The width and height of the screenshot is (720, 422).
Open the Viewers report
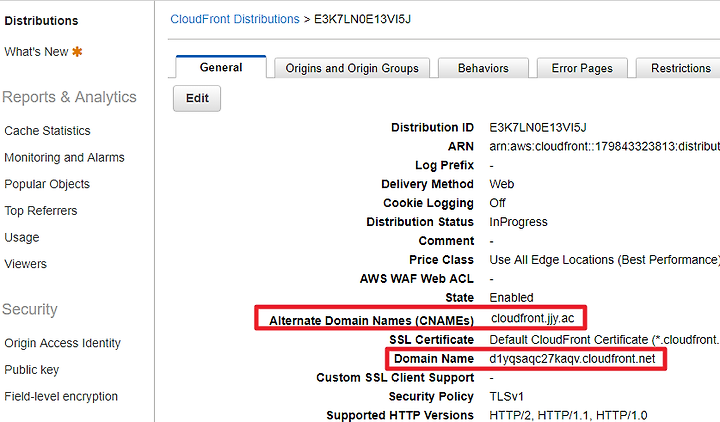click(x=26, y=264)
